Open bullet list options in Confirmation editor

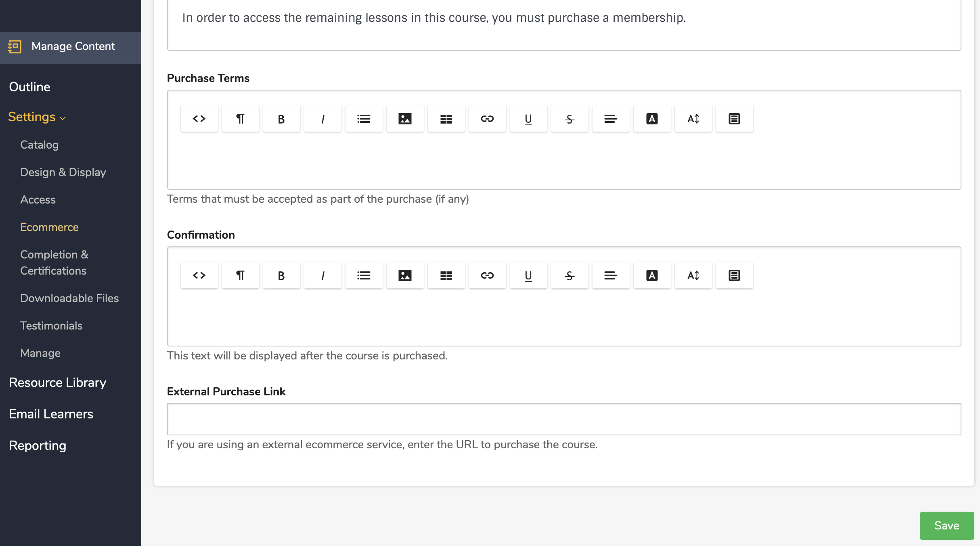364,275
